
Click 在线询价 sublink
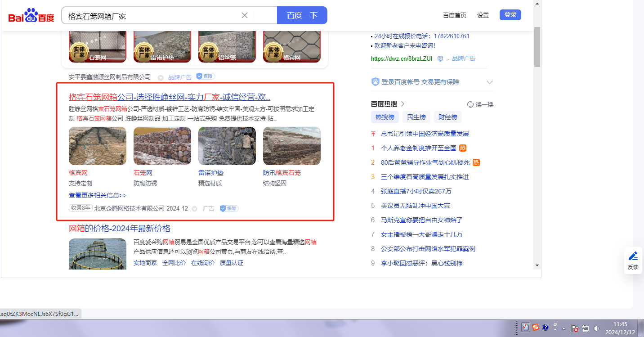[x=203, y=263]
